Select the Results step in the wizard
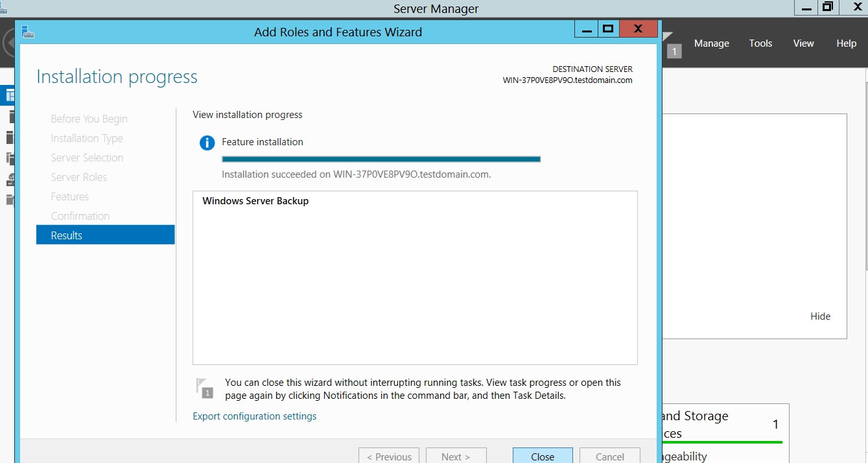The width and height of the screenshot is (868, 463). click(106, 235)
